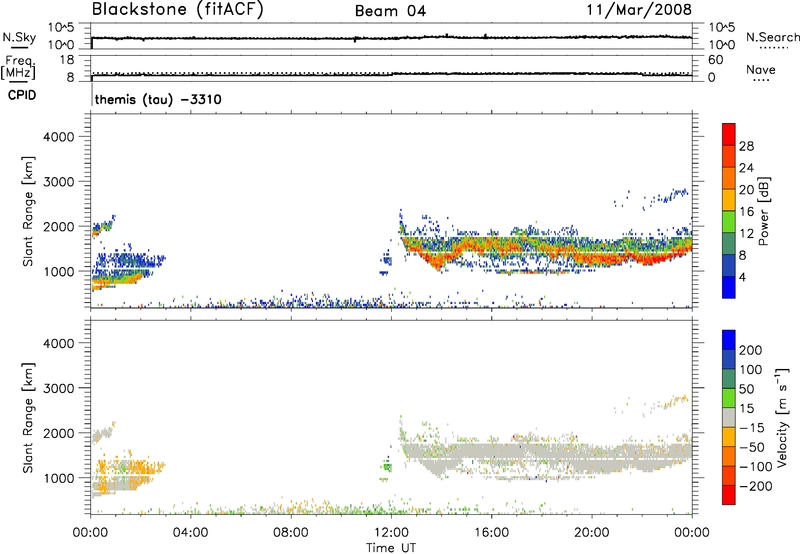Click the 'Freq. [MHz]' label
Image resolution: width=800 pixels, height=554 pixels.
(18, 68)
